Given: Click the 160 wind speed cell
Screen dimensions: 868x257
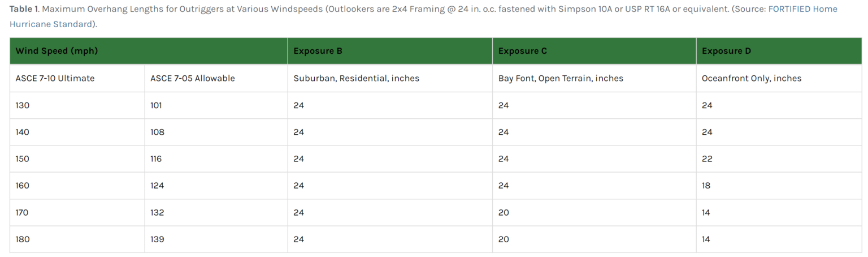Looking at the screenshot, I should coord(23,186).
